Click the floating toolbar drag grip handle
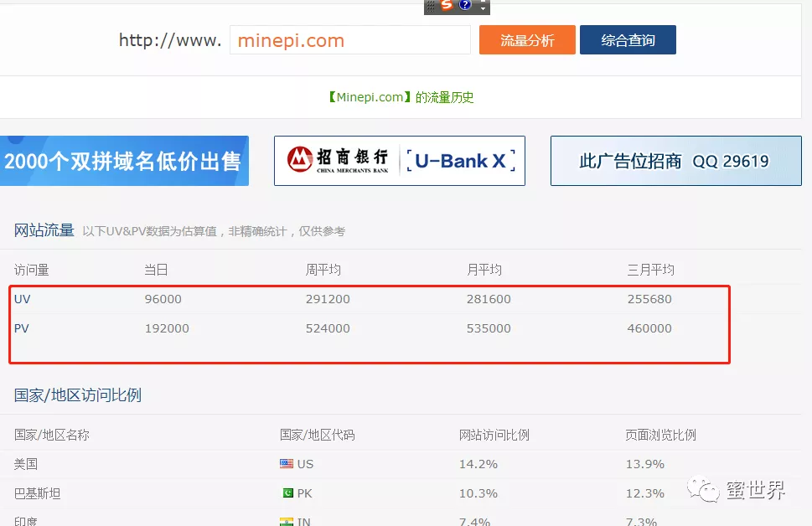Screen dimensions: 812x526 (x=431, y=6)
